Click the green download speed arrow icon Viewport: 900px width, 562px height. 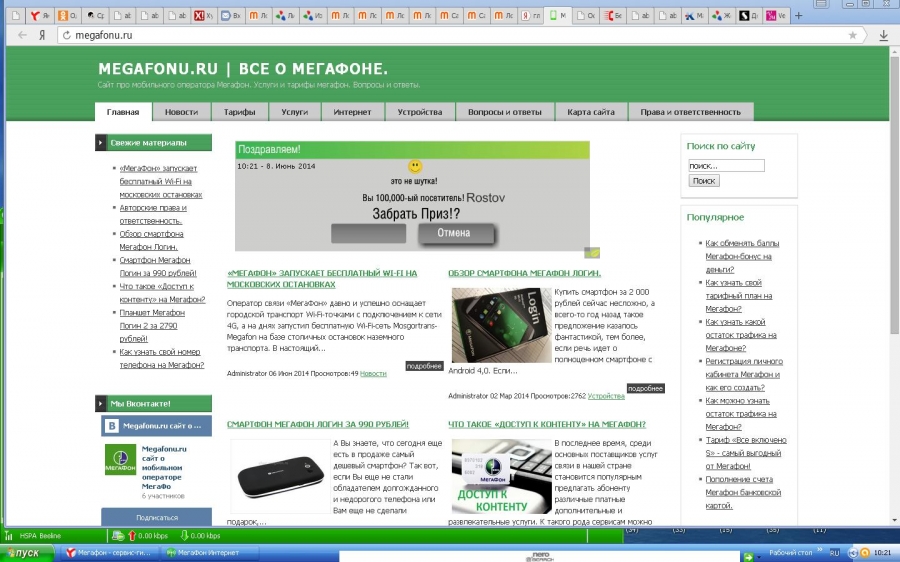pos(184,536)
